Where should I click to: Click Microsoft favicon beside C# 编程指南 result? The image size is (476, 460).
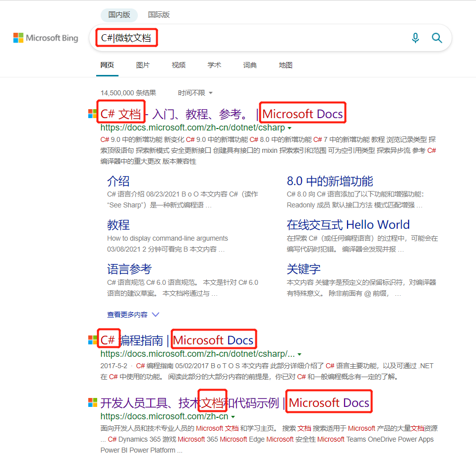(92, 340)
